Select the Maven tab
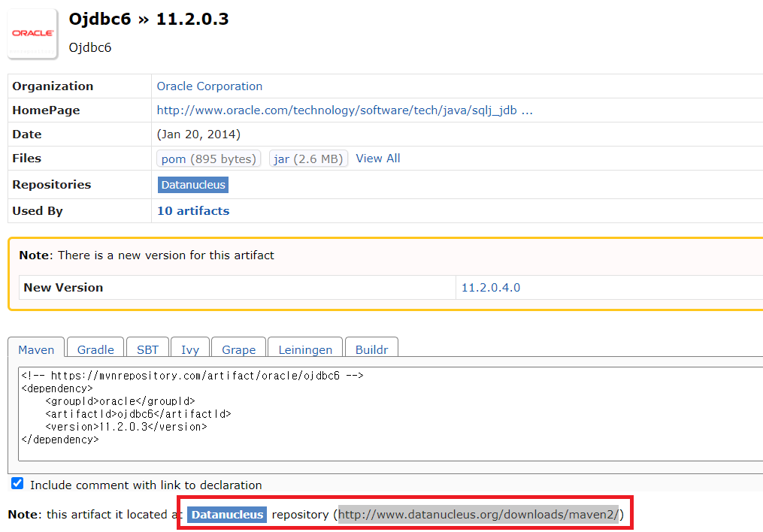This screenshot has width=763, height=532. [36, 349]
